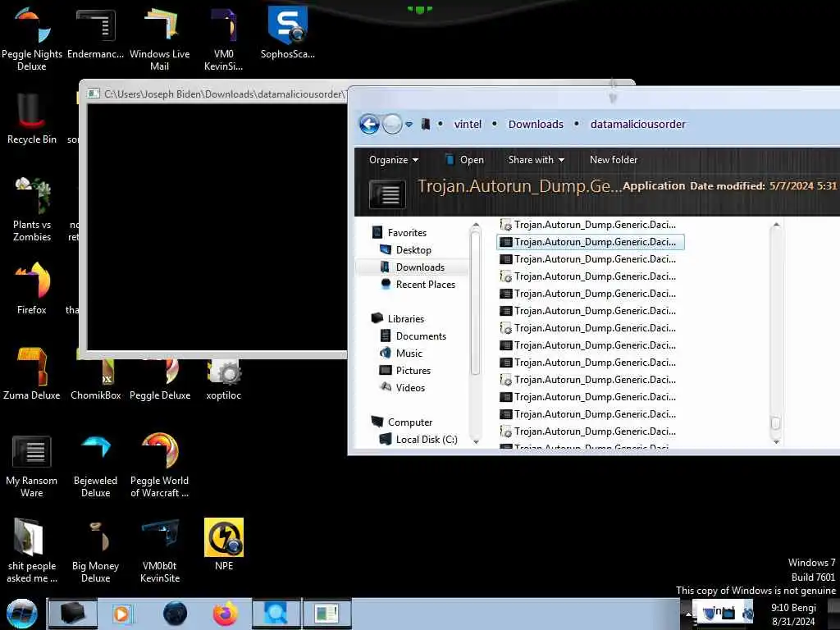
Task: Show hidden tray icons arrow
Action: (x=688, y=614)
